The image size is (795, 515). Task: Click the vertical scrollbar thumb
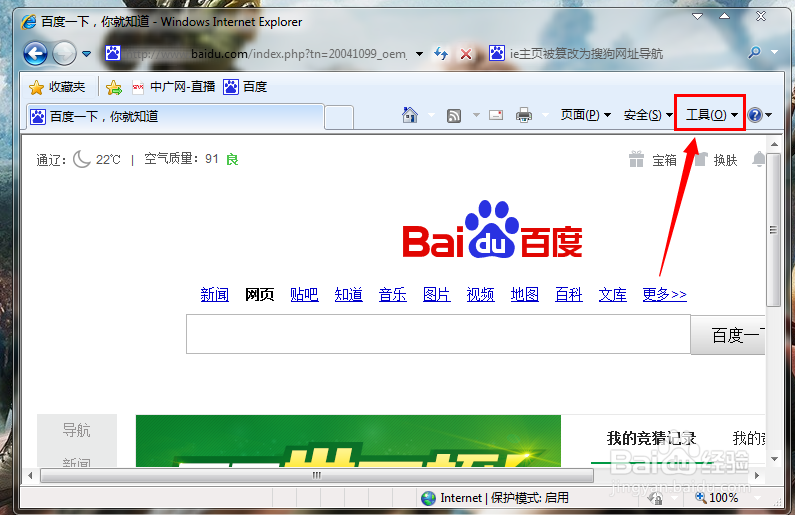(774, 230)
